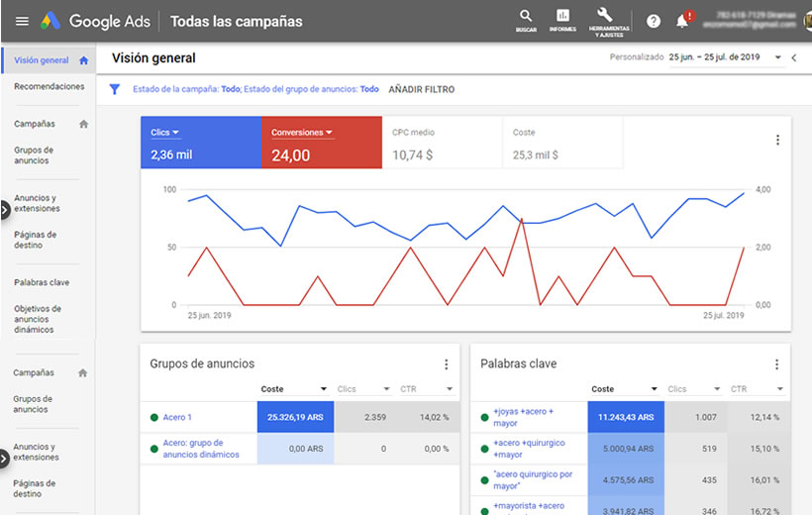
Task: Open CTR column dropdown in Grupos de anuncios
Action: 450,389
